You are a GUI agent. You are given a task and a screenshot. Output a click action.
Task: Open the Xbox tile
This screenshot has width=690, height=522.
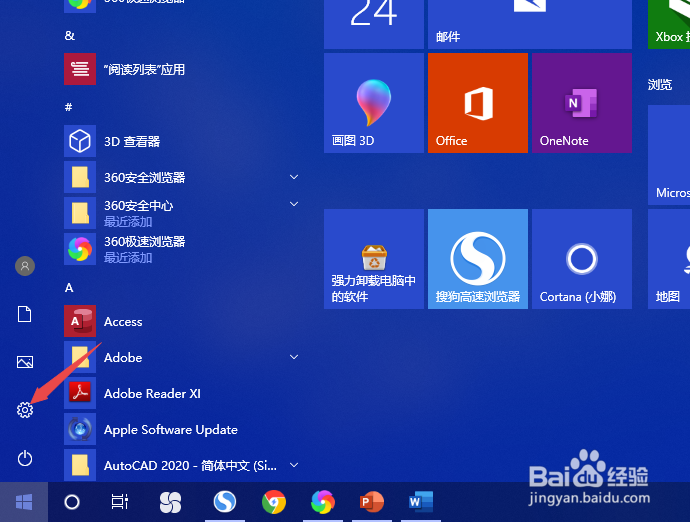click(669, 24)
